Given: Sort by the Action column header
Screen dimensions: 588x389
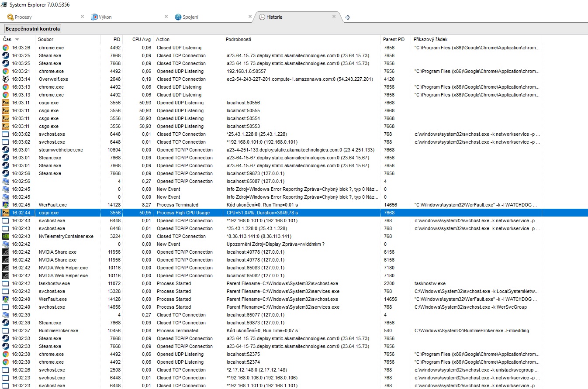Looking at the screenshot, I should [163, 39].
